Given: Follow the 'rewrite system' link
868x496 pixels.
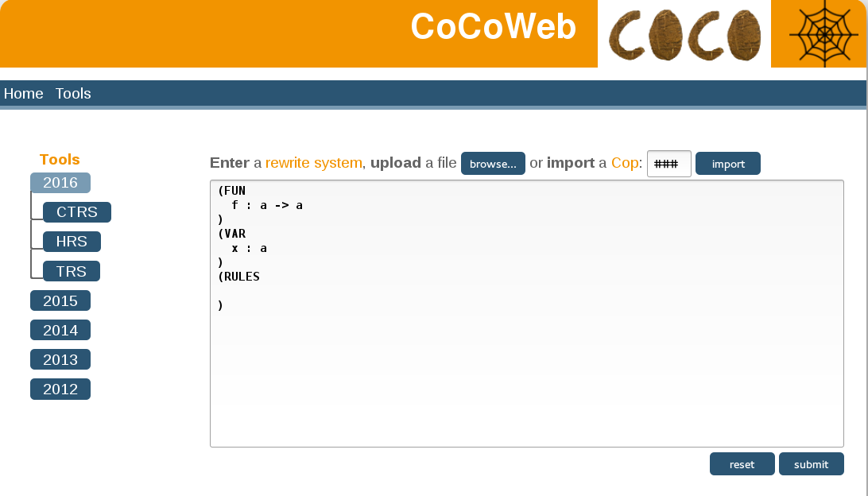Looking at the screenshot, I should click(313, 163).
